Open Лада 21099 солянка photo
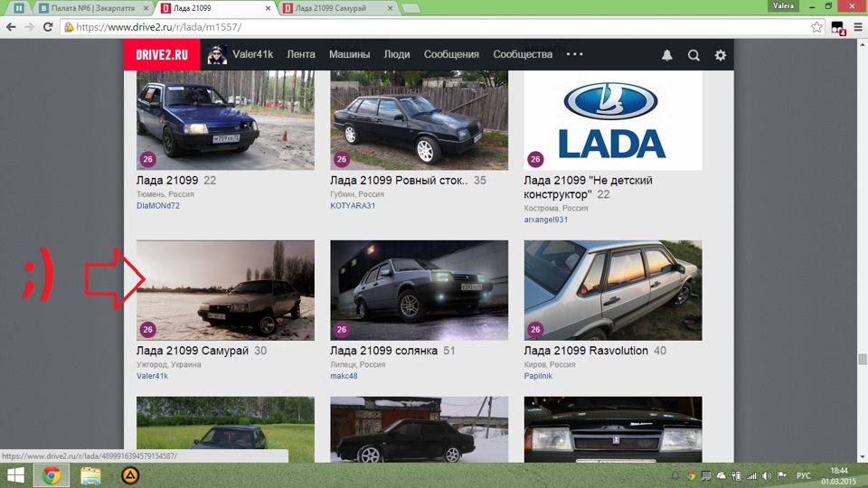 point(419,290)
